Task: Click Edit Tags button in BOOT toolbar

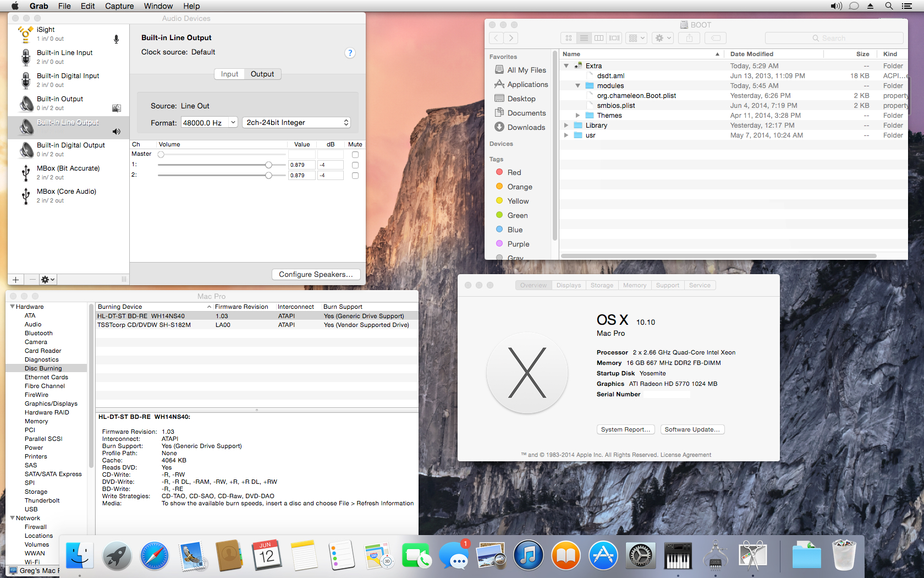Action: pos(716,38)
